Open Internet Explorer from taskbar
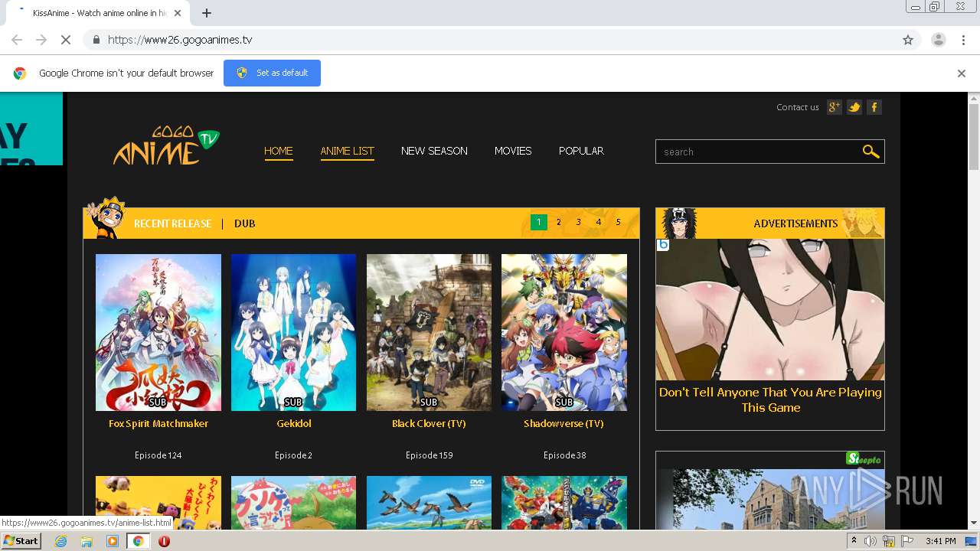This screenshot has height=551, width=980. (60, 541)
